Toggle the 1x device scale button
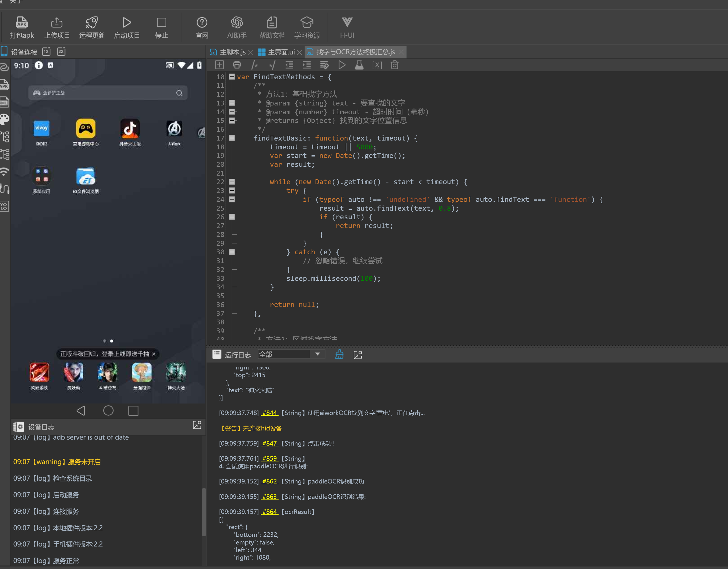 46,52
